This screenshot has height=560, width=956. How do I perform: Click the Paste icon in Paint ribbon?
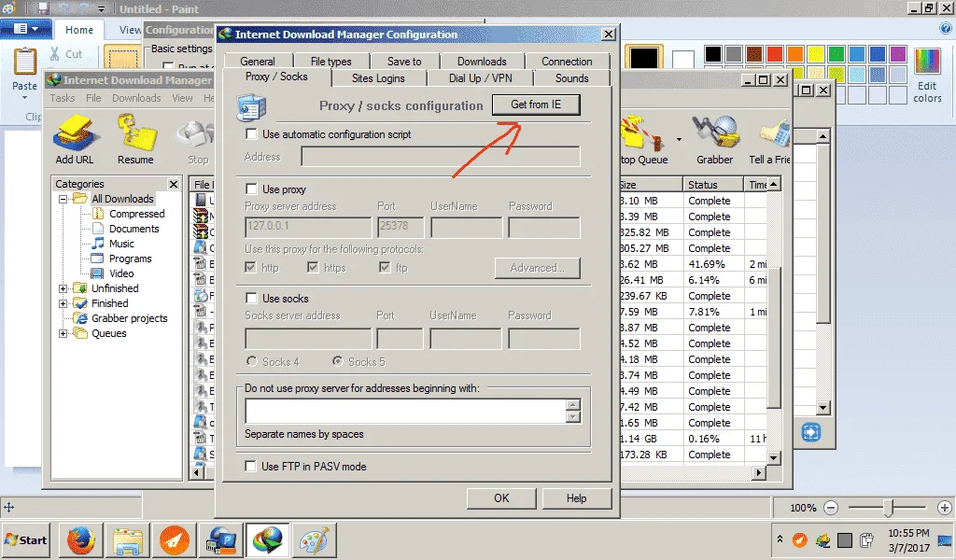coord(25,62)
